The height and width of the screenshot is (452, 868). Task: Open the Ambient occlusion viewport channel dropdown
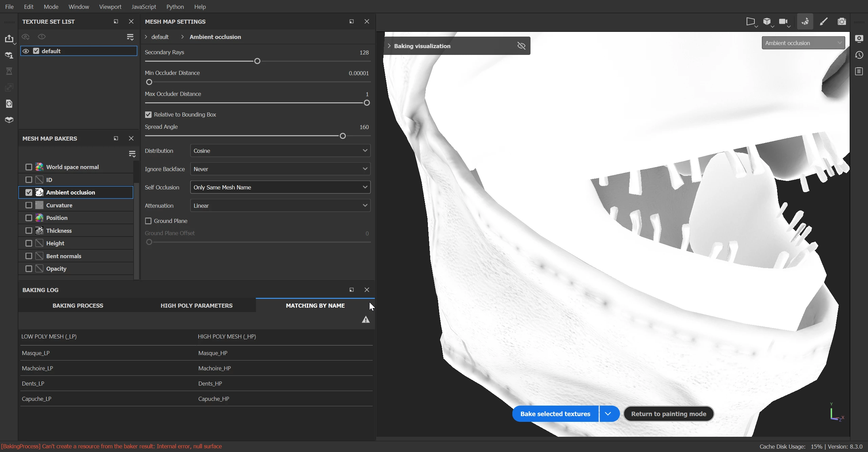coord(803,43)
